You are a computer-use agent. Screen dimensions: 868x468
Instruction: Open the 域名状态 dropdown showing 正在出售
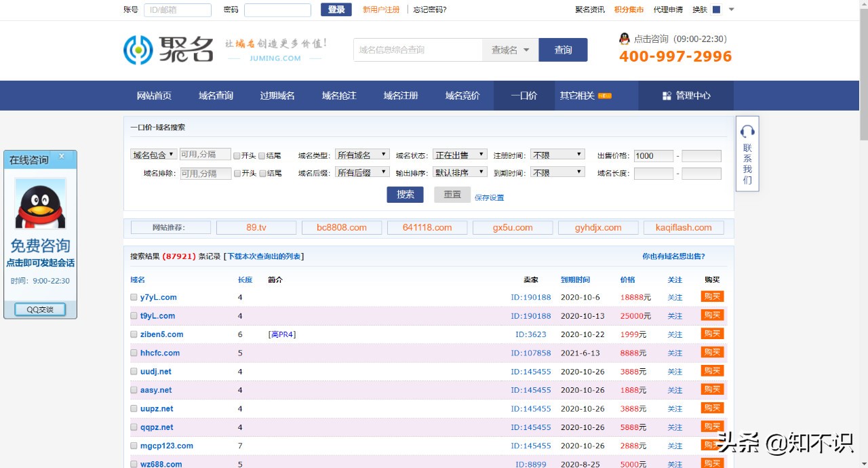pos(460,154)
